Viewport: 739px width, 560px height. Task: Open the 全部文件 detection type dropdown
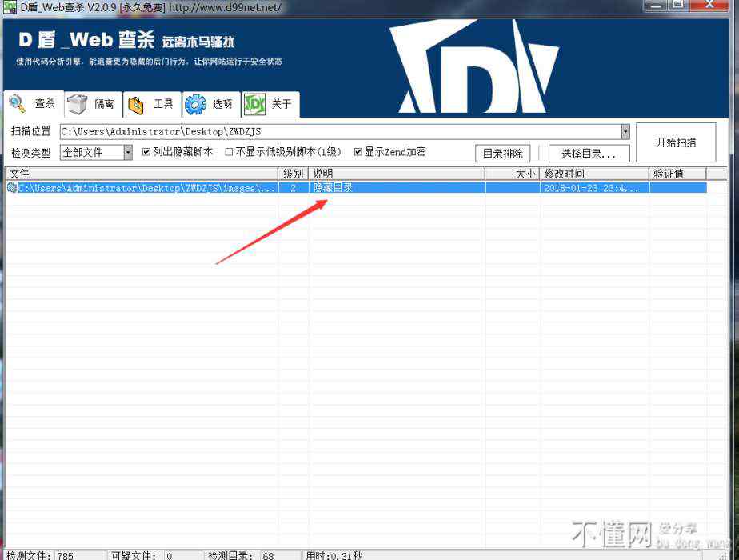tap(96, 152)
